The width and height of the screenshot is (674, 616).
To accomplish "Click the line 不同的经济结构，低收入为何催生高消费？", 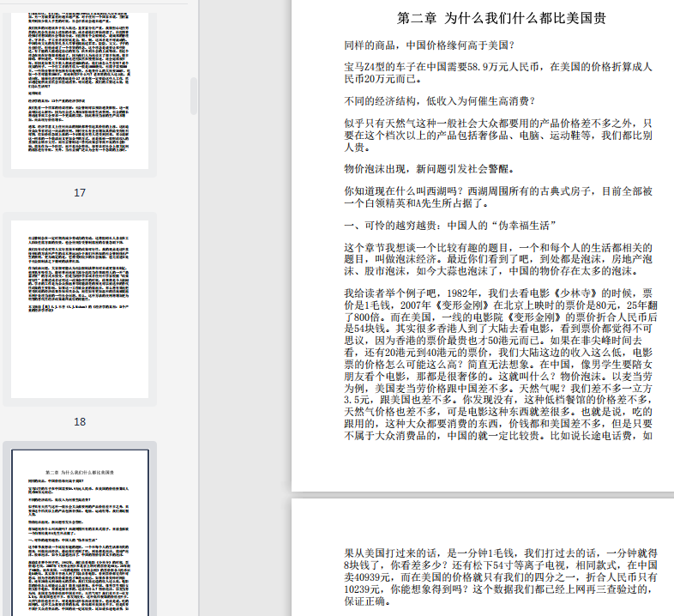I will click(x=439, y=101).
